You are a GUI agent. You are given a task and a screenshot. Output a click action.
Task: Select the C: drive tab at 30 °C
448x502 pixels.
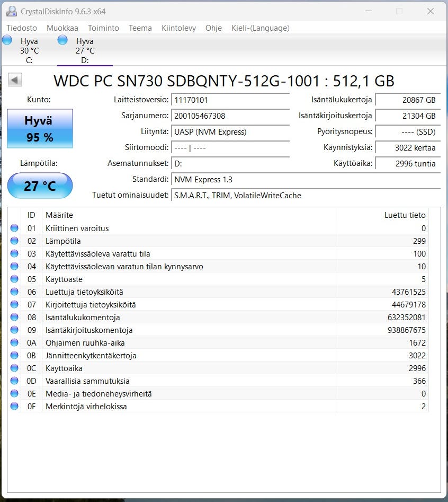point(29,50)
